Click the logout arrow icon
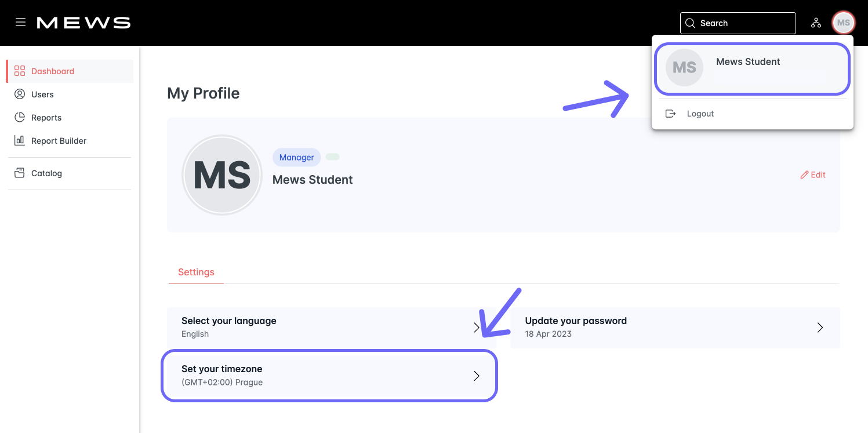The width and height of the screenshot is (868, 433). (671, 113)
